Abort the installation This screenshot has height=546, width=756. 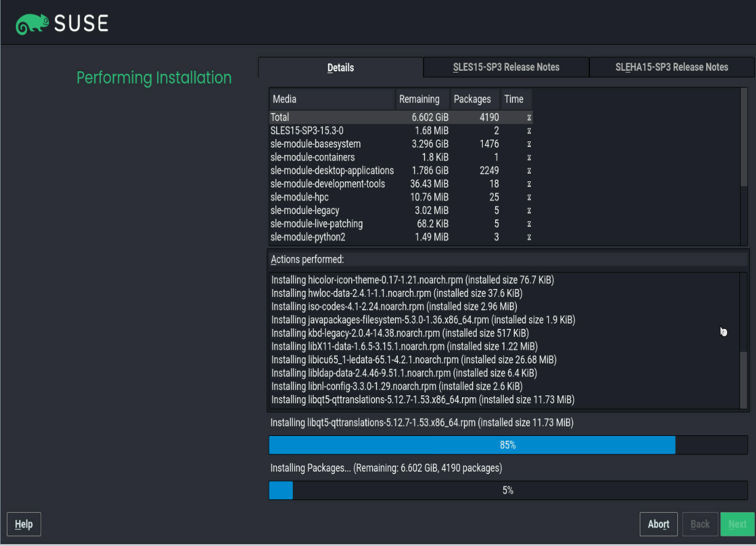tap(659, 524)
